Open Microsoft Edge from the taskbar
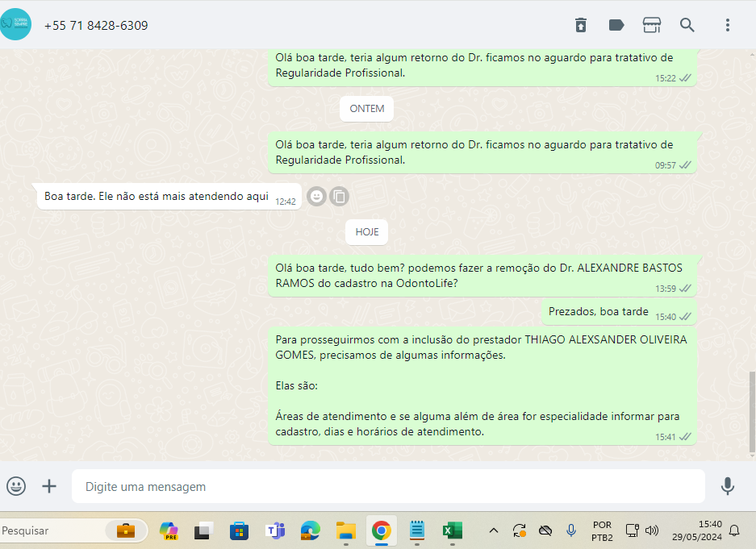The height and width of the screenshot is (549, 756). tap(311, 530)
